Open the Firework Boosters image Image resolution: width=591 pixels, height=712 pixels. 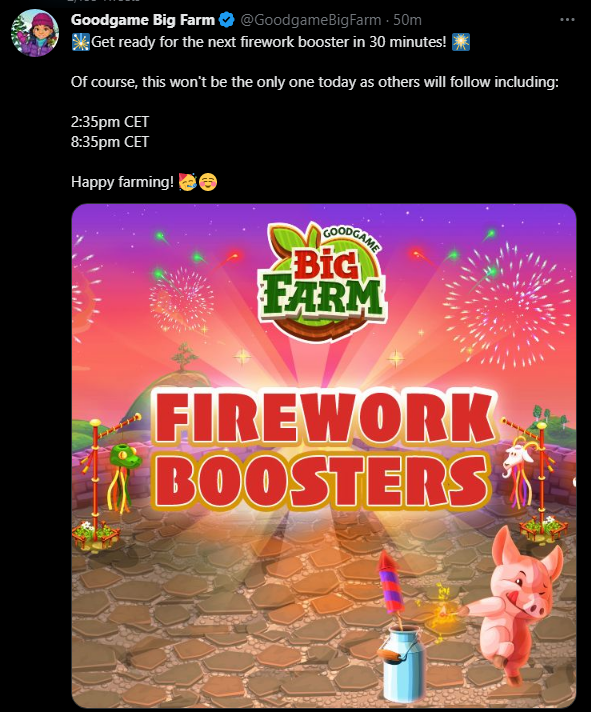tap(324, 455)
